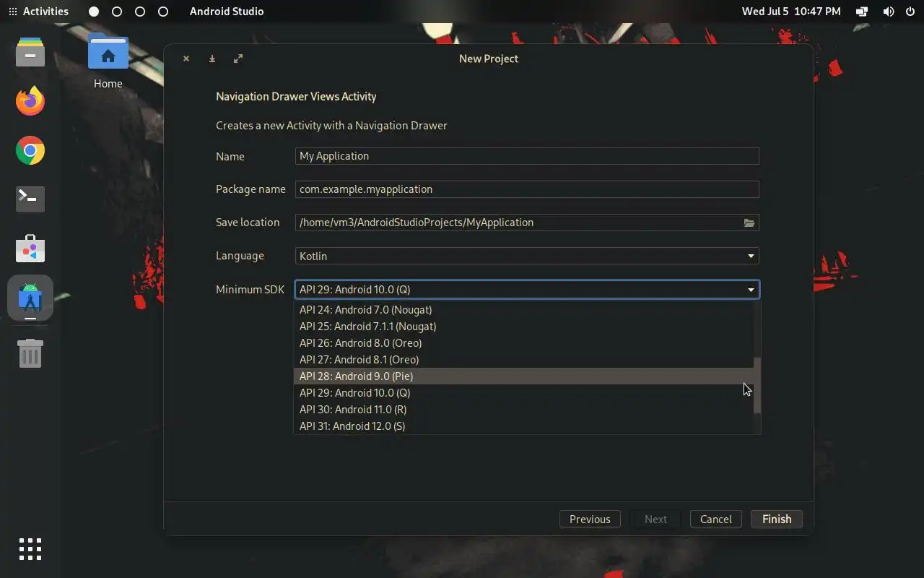This screenshot has height=578, width=924.
Task: Click pin icon in New Project title bar
Action: pos(212,59)
